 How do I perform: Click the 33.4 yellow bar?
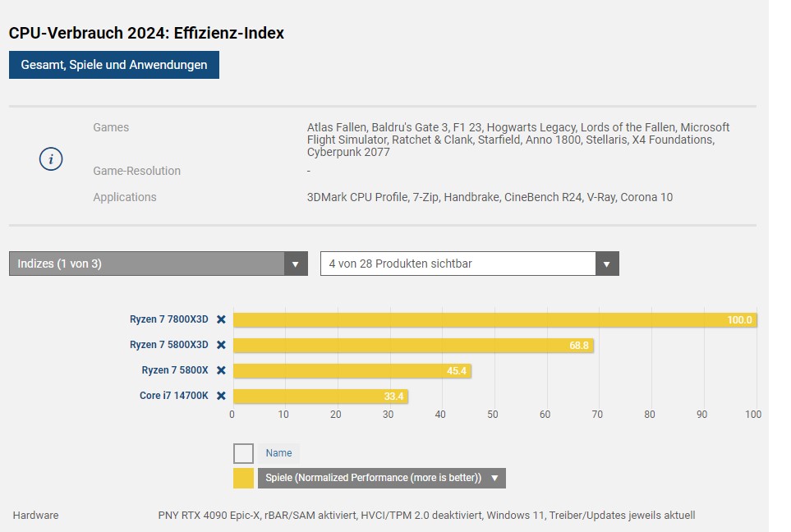click(x=321, y=396)
